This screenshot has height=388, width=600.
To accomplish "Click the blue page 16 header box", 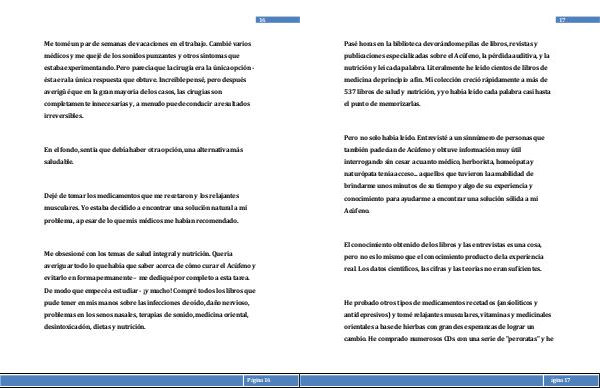I will tap(277, 20).
